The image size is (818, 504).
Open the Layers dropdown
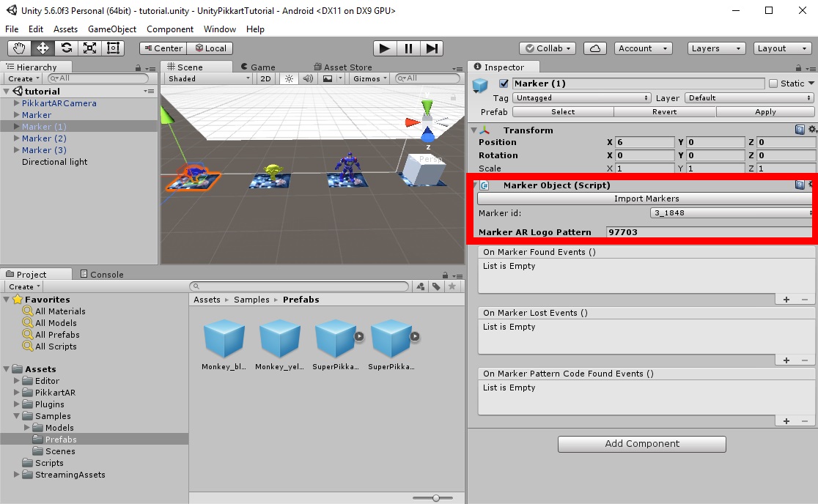point(716,48)
